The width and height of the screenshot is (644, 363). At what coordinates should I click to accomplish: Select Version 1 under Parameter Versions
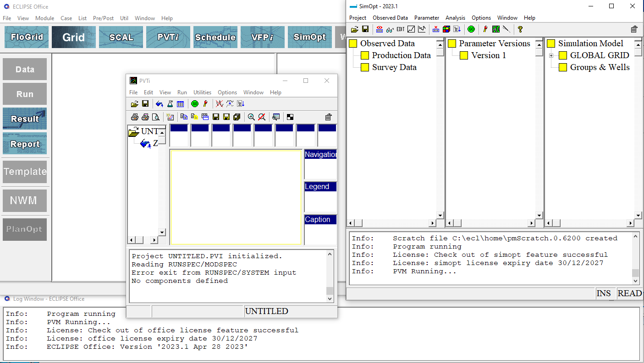click(x=489, y=55)
